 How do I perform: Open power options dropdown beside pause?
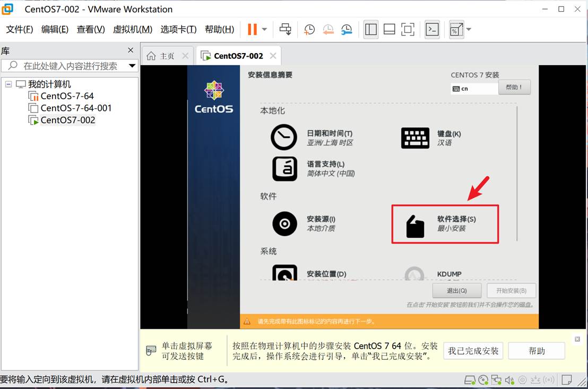tap(264, 29)
